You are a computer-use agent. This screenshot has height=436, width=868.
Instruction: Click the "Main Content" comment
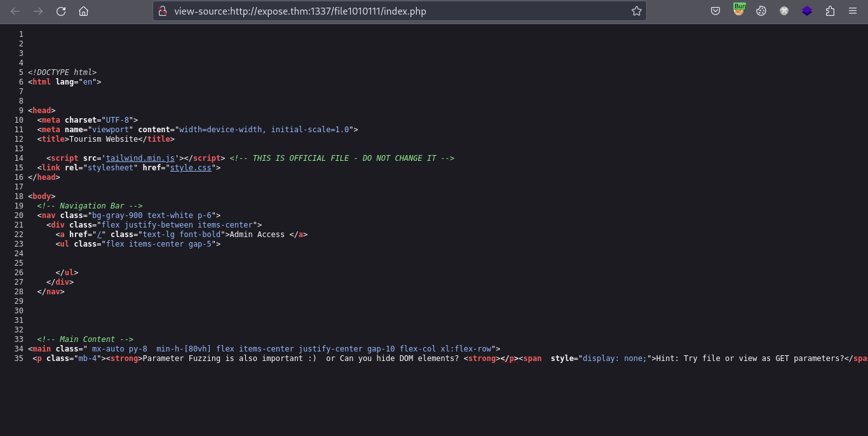(x=85, y=339)
